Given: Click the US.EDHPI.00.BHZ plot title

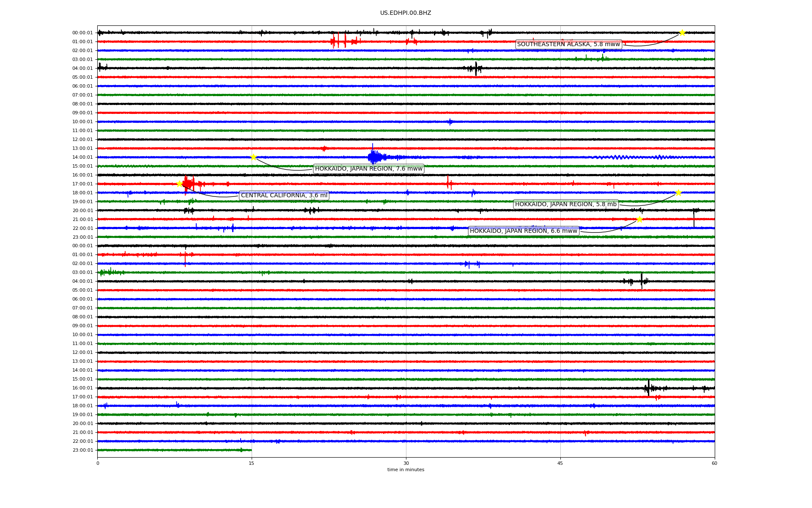Looking at the screenshot, I should [406, 13].
